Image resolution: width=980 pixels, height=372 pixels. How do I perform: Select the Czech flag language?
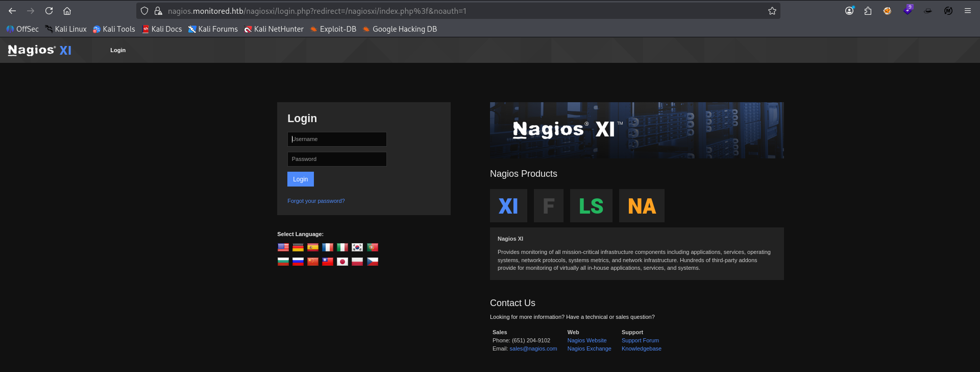point(373,262)
